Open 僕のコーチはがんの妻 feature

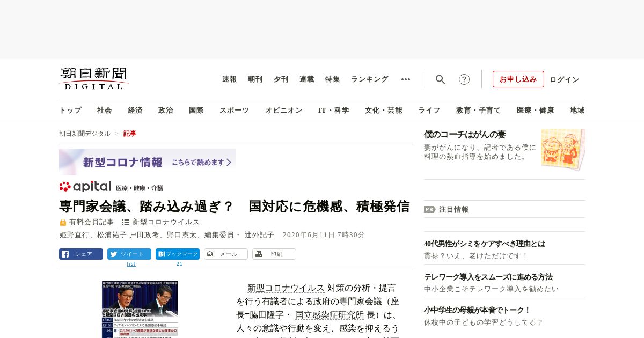[465, 135]
